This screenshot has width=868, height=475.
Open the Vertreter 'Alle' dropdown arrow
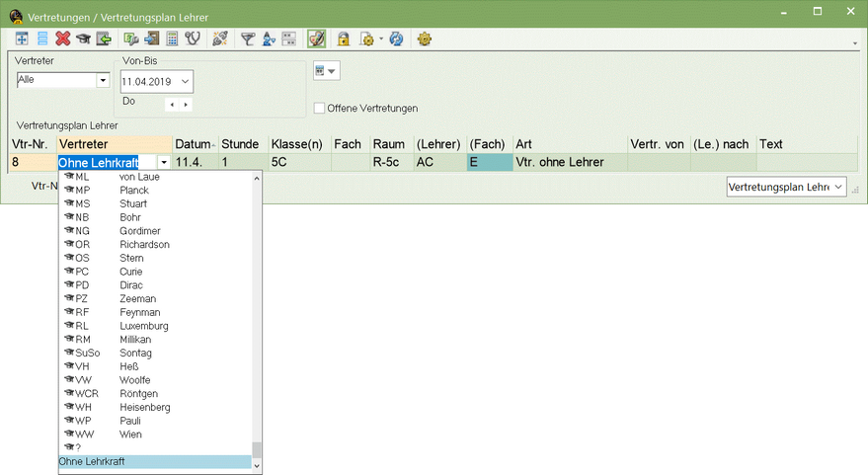[x=103, y=80]
